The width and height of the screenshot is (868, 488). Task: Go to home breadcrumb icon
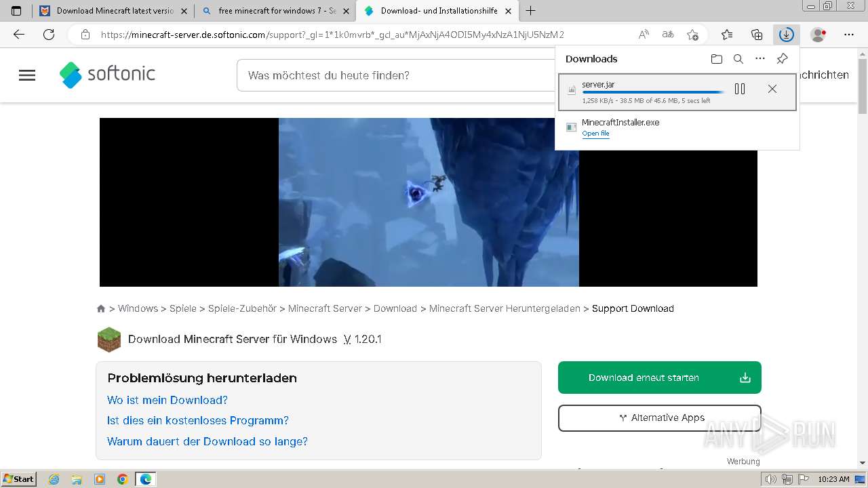(101, 308)
